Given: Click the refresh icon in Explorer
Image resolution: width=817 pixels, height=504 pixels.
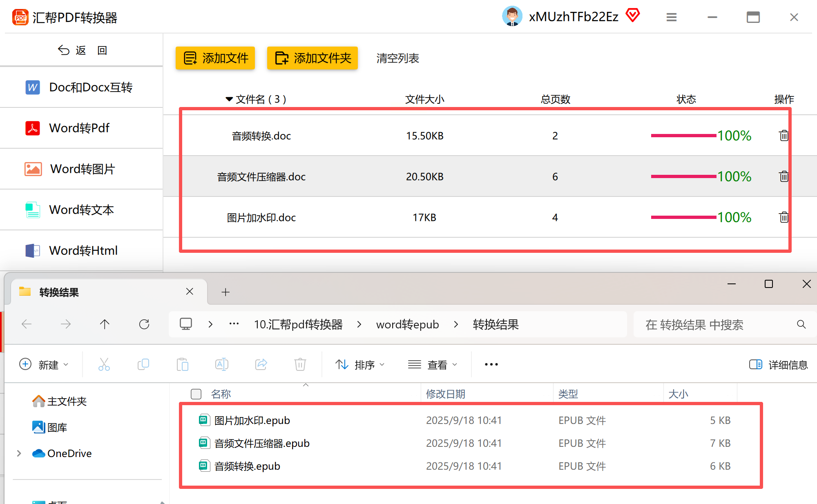Looking at the screenshot, I should pos(144,324).
